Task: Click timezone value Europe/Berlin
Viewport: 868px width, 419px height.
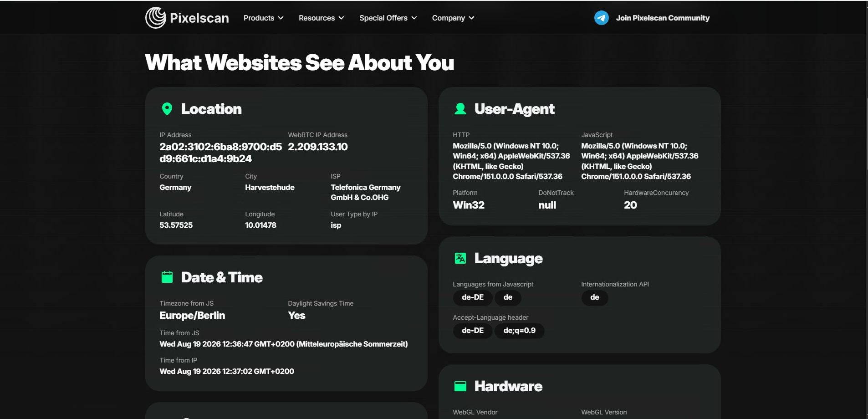Action: 192,315
